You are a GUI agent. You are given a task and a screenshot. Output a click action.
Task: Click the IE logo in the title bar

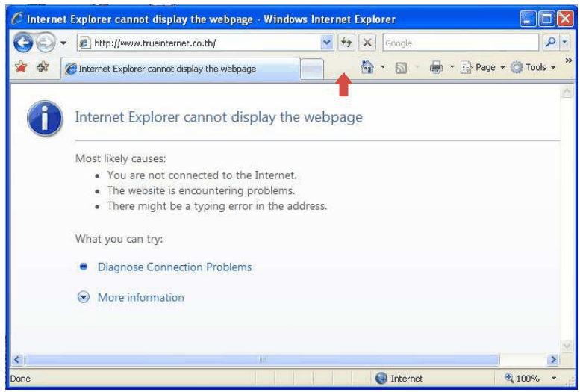[17, 19]
